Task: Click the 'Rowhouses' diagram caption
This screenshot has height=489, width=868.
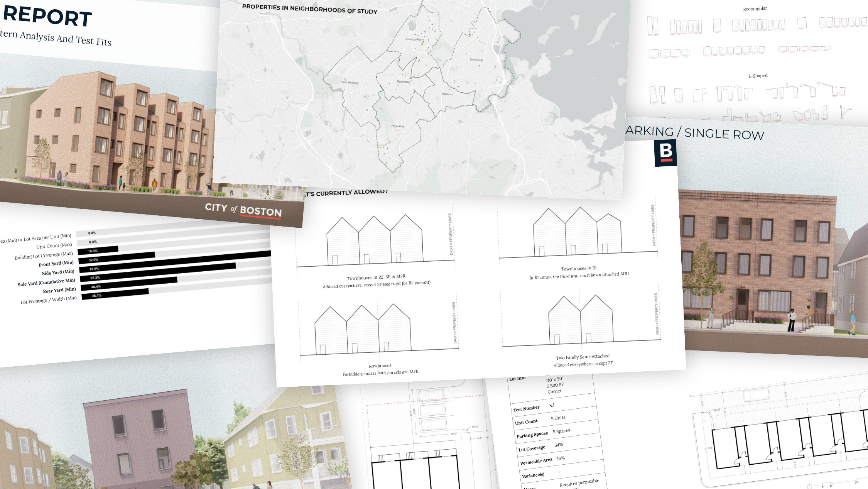Action: (380, 365)
